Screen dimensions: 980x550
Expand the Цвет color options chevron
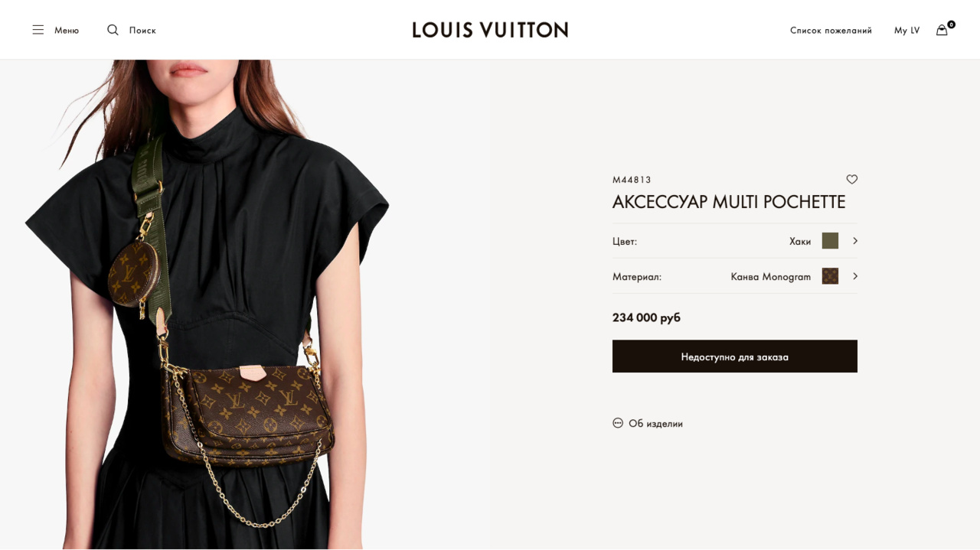855,241
